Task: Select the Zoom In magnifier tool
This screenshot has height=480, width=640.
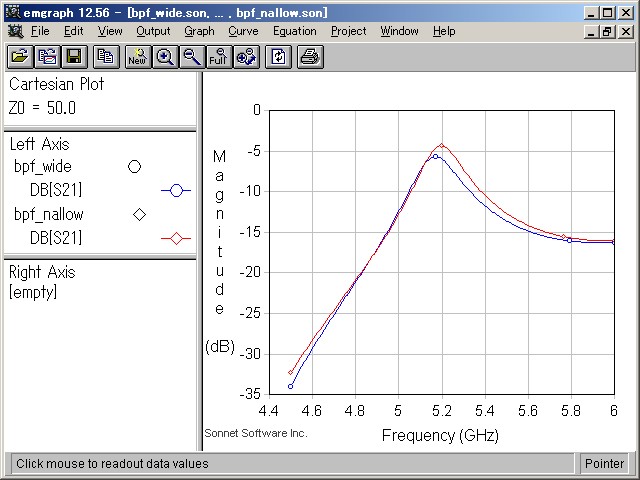Action: 165,57
